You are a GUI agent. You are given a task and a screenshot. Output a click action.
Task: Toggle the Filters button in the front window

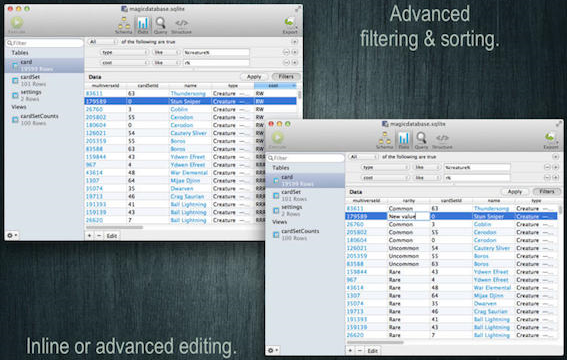click(546, 192)
